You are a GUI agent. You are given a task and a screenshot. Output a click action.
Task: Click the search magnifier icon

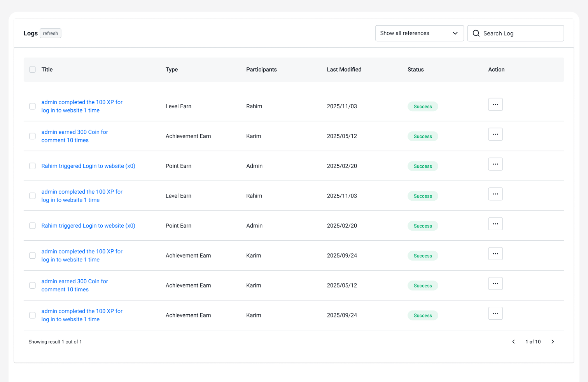coord(476,33)
